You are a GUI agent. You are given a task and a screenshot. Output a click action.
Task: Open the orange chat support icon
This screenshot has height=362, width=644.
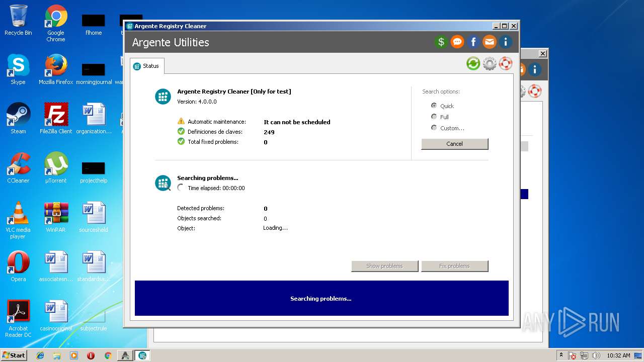457,42
